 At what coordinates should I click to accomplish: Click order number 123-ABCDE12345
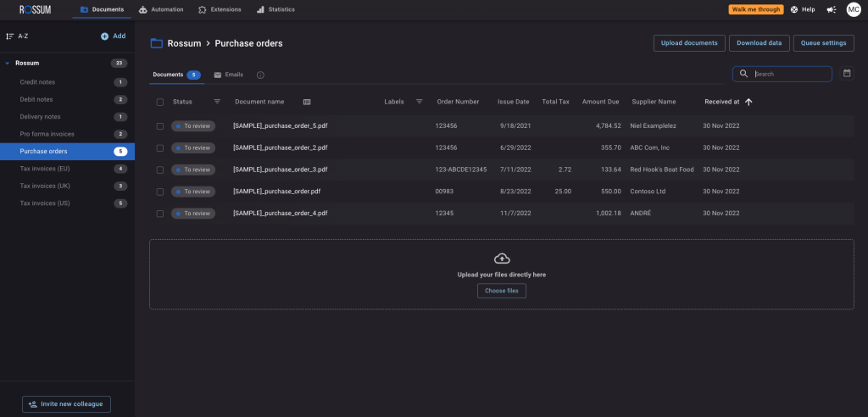pos(461,170)
